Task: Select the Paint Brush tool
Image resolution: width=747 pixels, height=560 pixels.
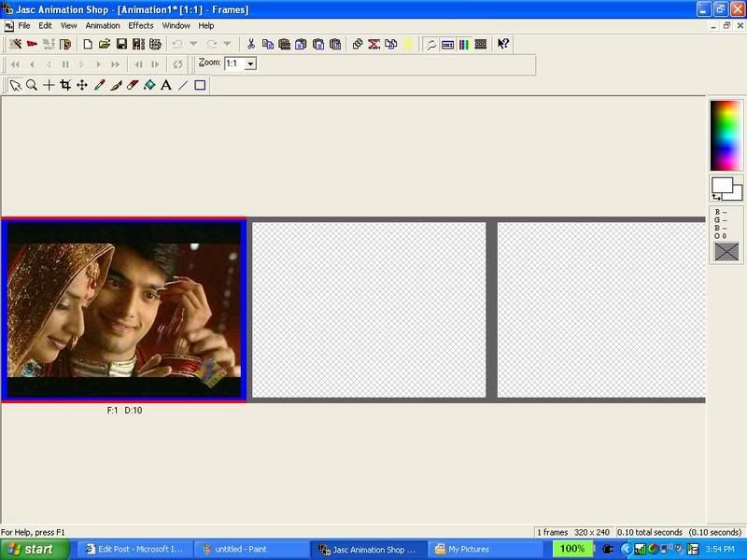Action: 116,85
